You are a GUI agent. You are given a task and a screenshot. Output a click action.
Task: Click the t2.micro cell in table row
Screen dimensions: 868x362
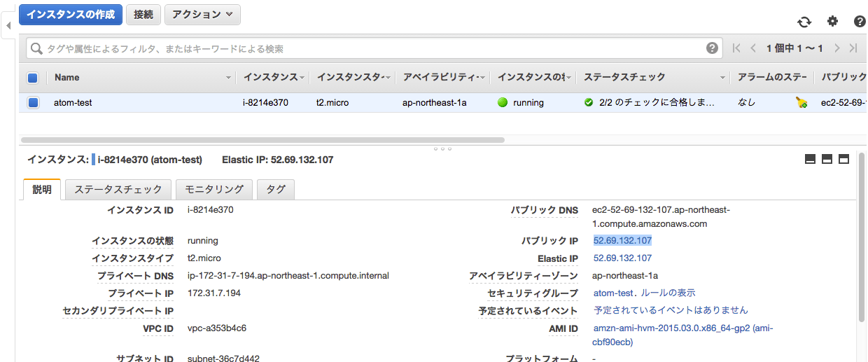click(332, 102)
